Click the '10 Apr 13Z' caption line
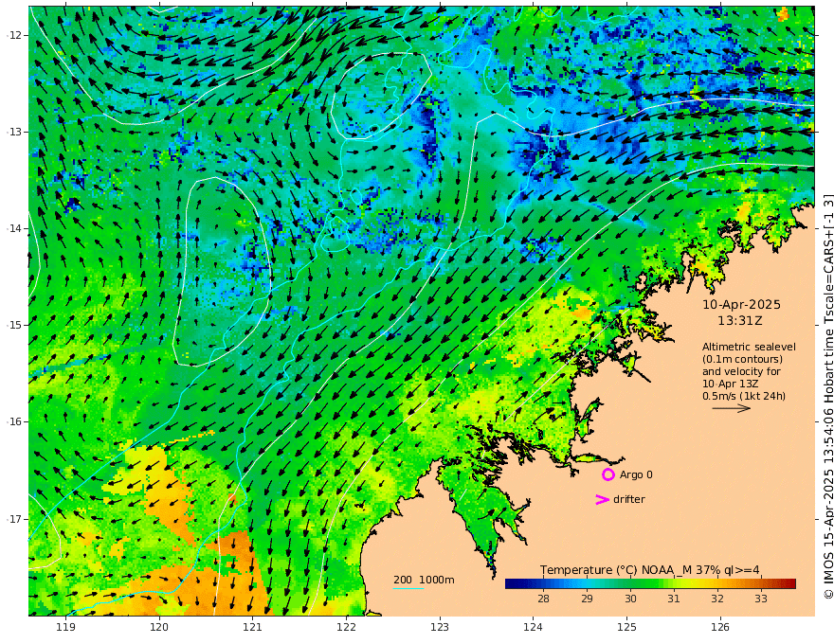The image size is (834, 644). [x=731, y=384]
